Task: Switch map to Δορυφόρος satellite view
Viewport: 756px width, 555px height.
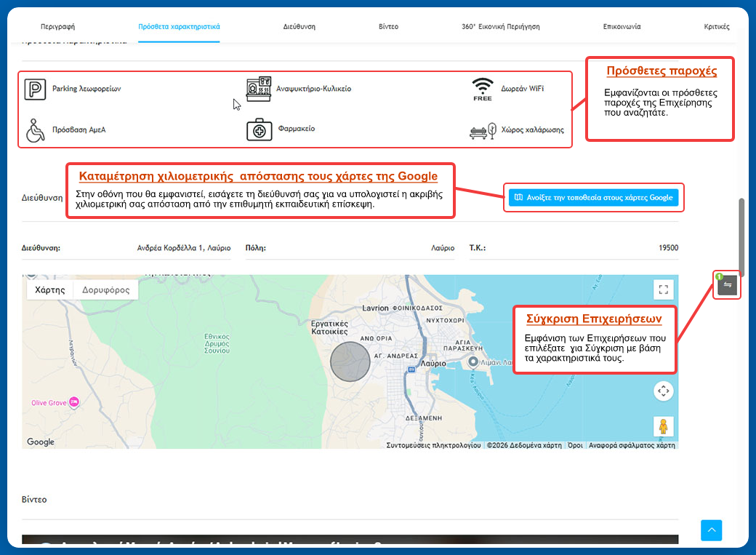Action: [105, 290]
